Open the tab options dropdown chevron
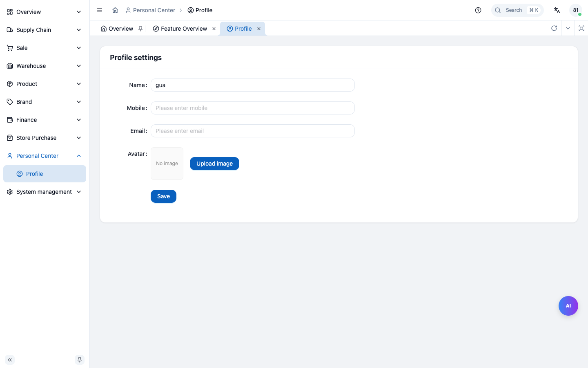 point(568,28)
